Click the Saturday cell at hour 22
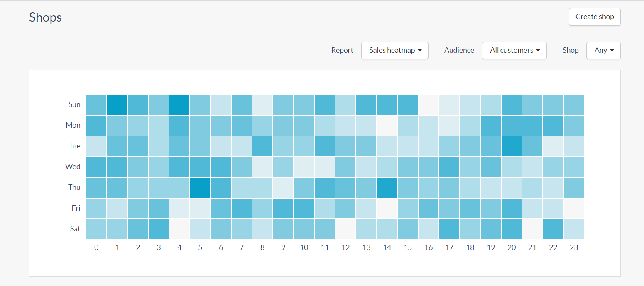This screenshot has width=644, height=286. pyautogui.click(x=553, y=229)
